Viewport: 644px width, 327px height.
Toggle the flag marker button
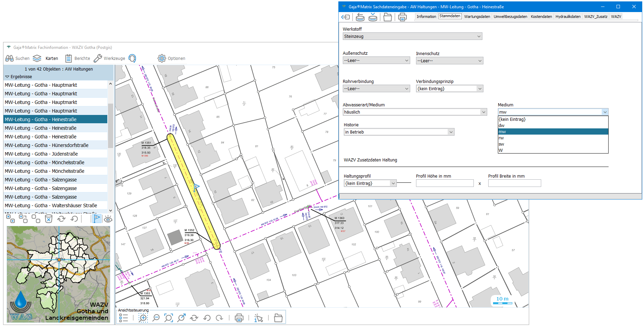97,219
